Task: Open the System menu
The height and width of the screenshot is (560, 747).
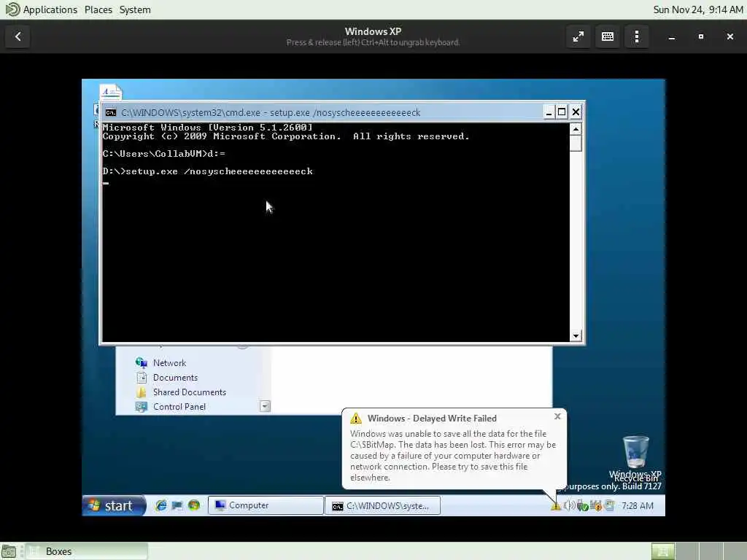Action: click(x=135, y=9)
